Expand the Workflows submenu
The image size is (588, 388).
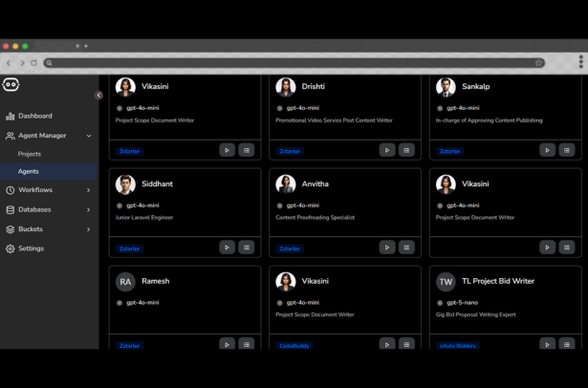click(x=89, y=190)
